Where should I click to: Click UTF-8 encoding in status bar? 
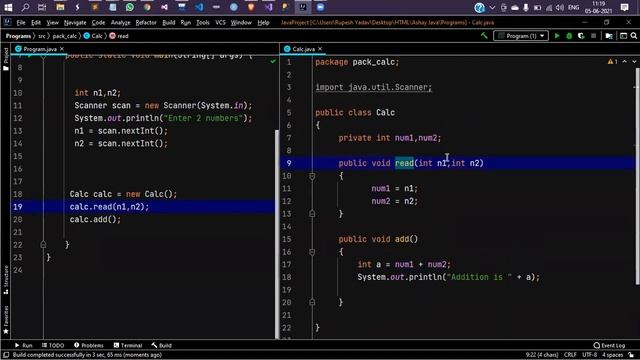tap(589, 355)
